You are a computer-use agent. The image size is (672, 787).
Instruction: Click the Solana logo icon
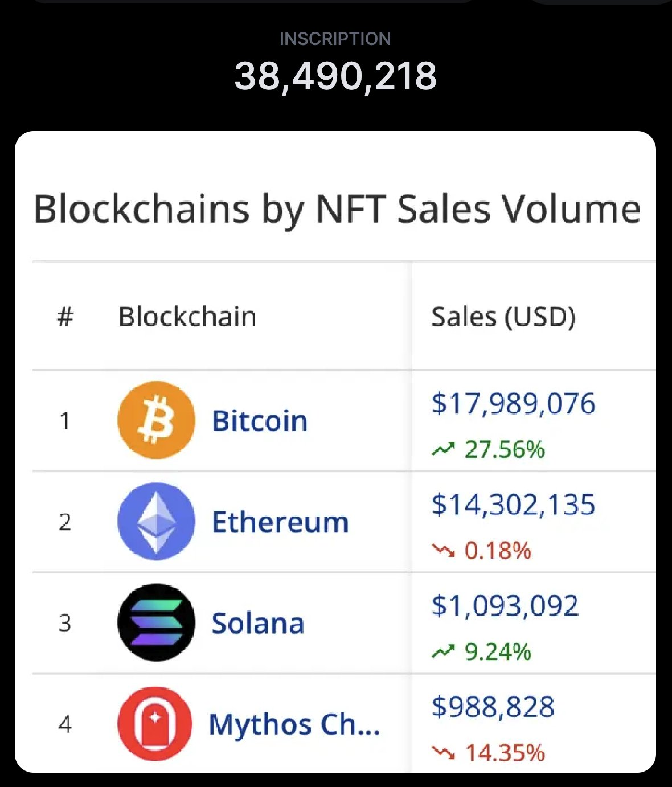(157, 622)
